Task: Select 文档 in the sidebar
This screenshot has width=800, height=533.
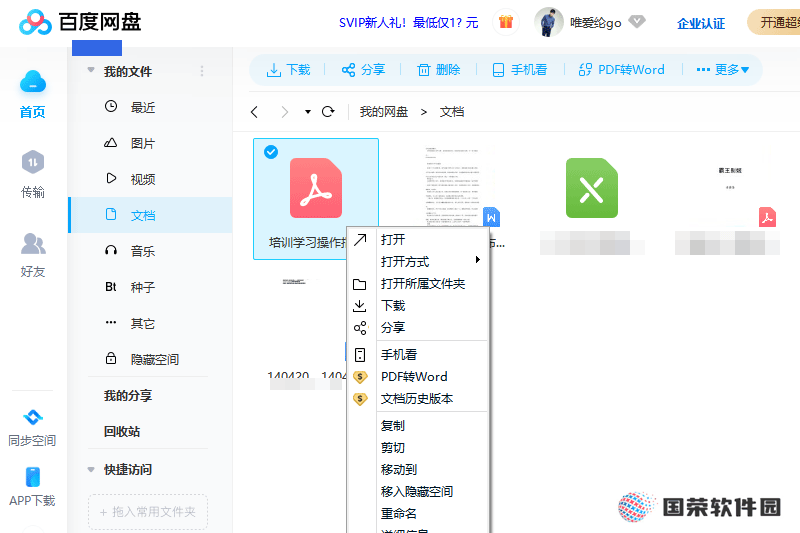Action: (x=151, y=215)
